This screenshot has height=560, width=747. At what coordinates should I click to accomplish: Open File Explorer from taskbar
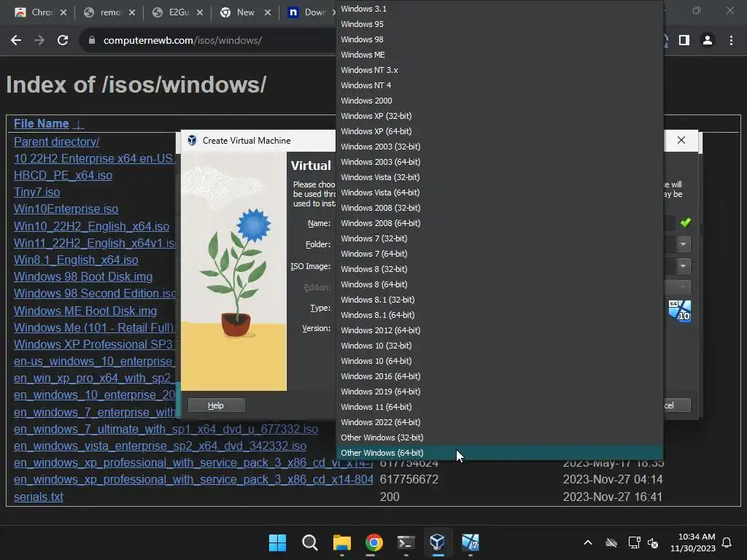pyautogui.click(x=341, y=542)
